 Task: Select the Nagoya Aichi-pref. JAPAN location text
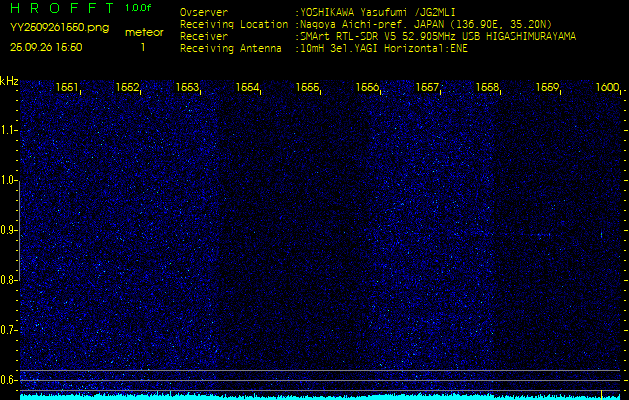426,24
